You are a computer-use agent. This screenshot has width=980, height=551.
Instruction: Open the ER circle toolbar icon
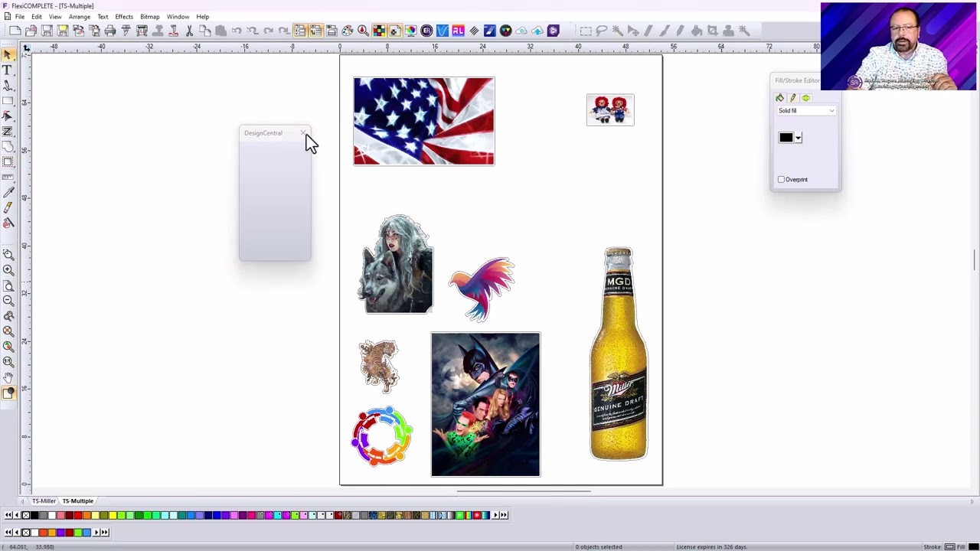tap(426, 31)
